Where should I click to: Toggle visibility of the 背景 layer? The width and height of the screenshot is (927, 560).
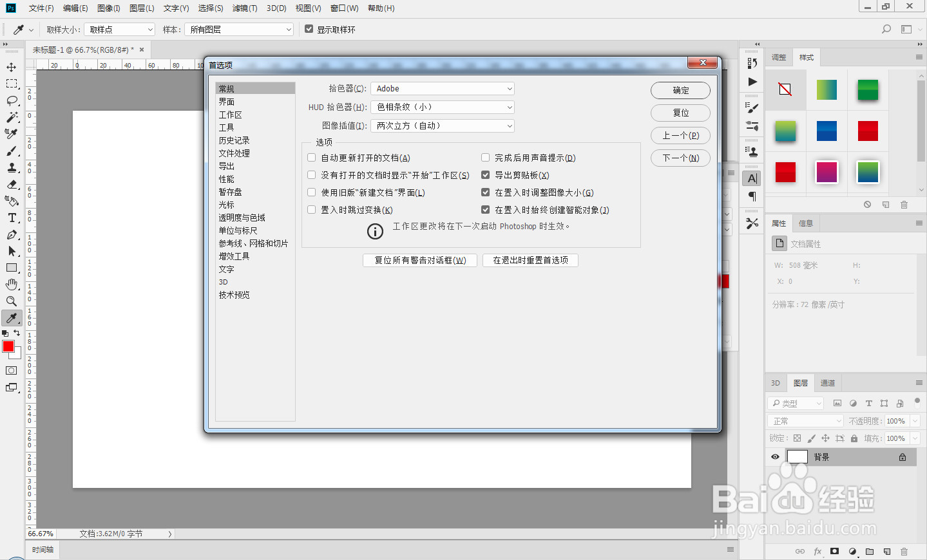coord(775,457)
